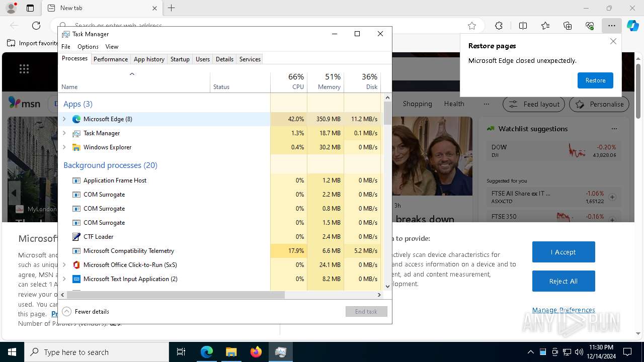Click Microsoft Office Click-to-Run icon
This screenshot has height=362, width=644.
click(76, 265)
